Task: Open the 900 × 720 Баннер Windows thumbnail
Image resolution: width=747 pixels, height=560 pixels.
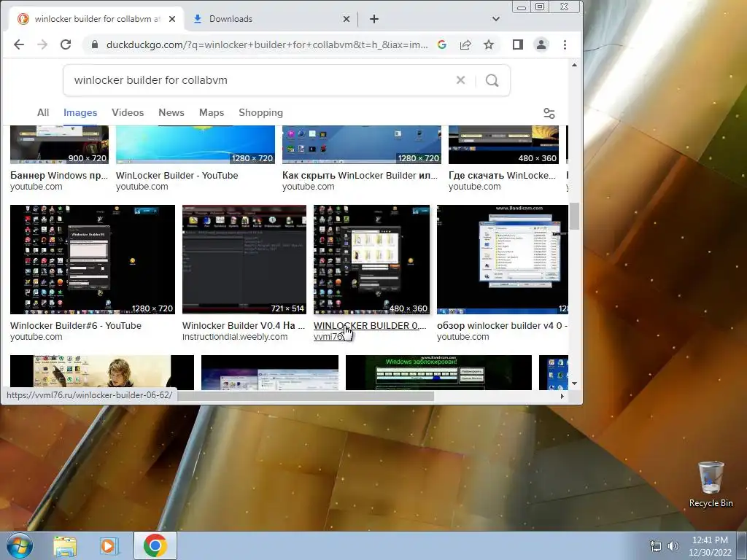Action: tap(60, 145)
